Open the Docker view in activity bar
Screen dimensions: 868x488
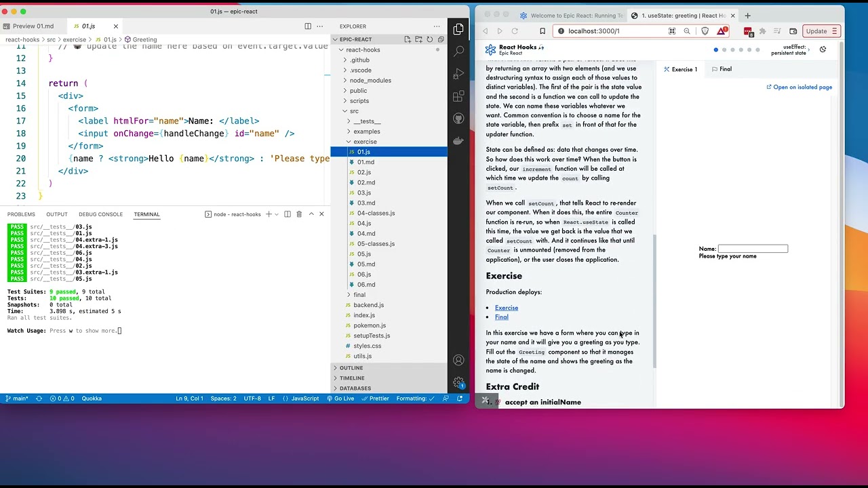point(458,141)
